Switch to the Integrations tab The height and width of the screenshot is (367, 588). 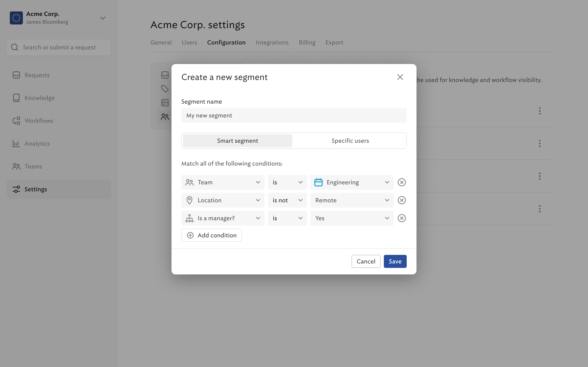point(272,42)
